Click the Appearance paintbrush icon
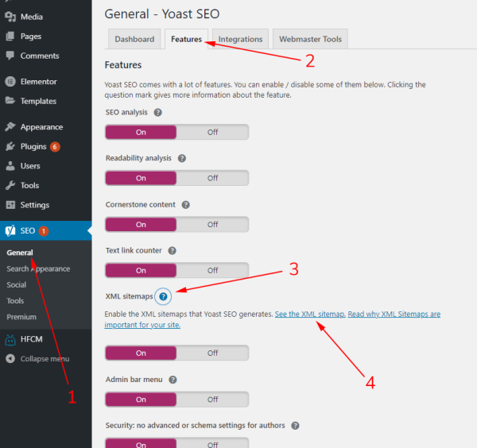The image size is (477, 448). tap(10, 126)
